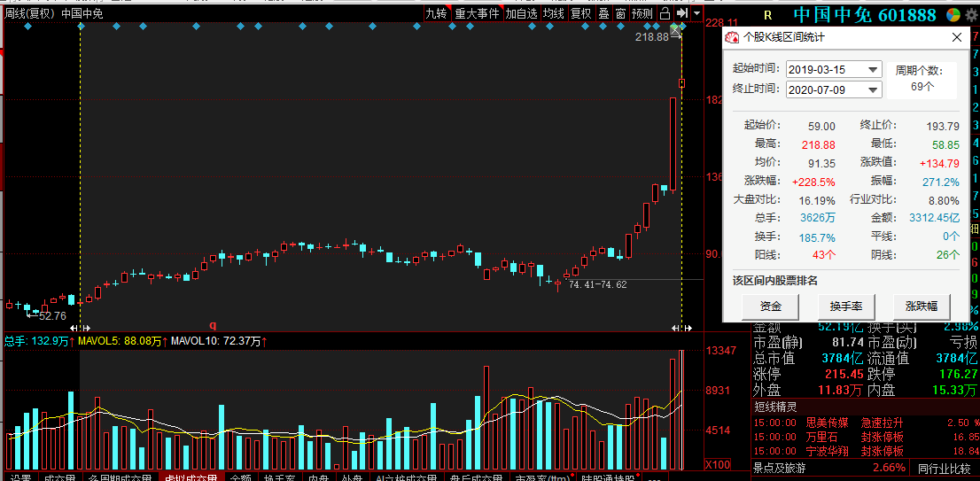Click the 周期个数 69个 value
The image size is (980, 481).
pos(922,87)
